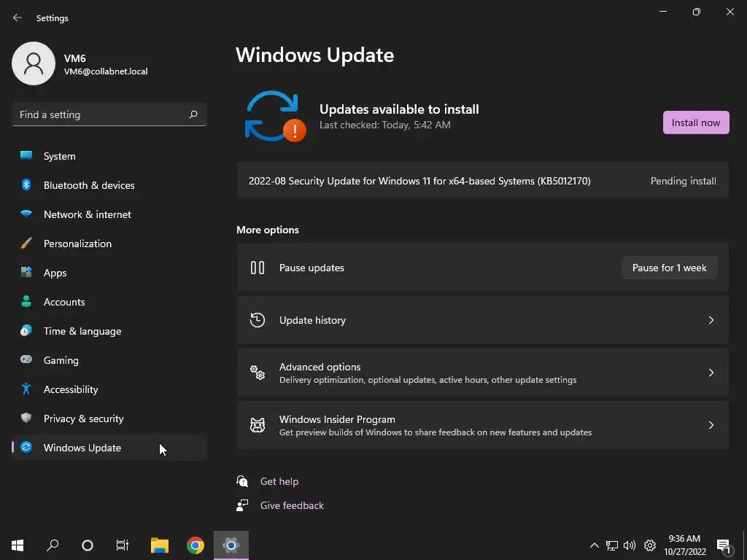The image size is (747, 560).
Task: Select Network & internet in sidebar
Action: (109, 214)
